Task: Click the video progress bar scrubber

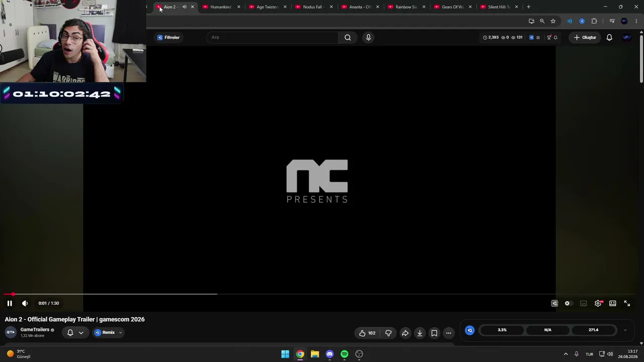Action: click(x=13, y=294)
